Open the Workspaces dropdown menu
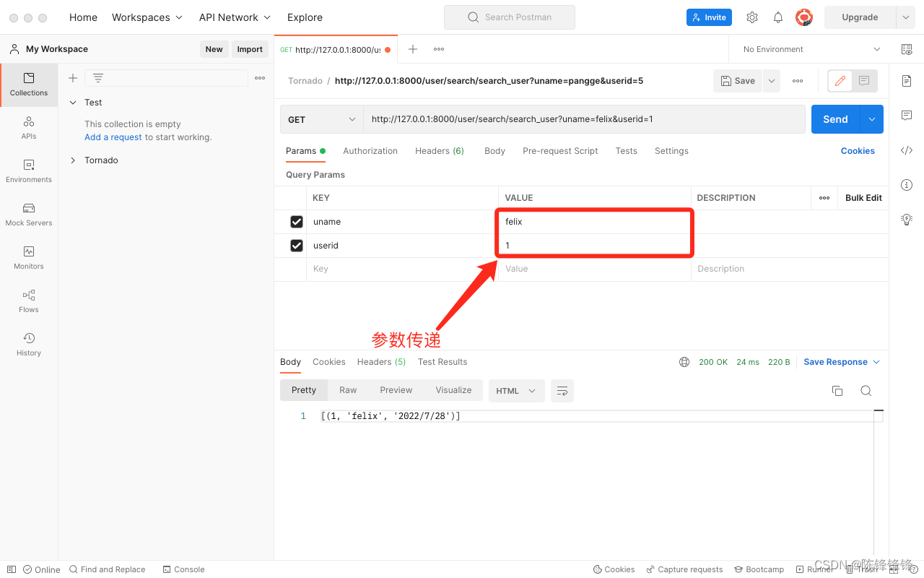The height and width of the screenshot is (578, 924). click(x=147, y=17)
